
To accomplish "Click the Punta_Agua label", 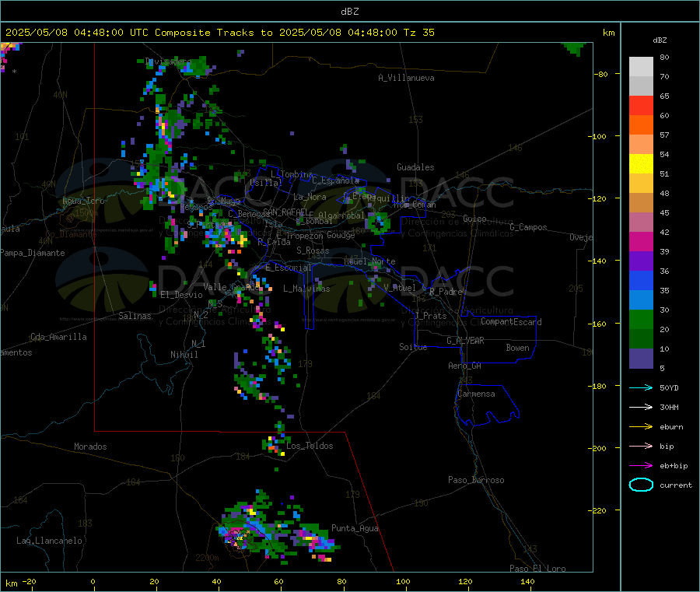I will [x=355, y=528].
